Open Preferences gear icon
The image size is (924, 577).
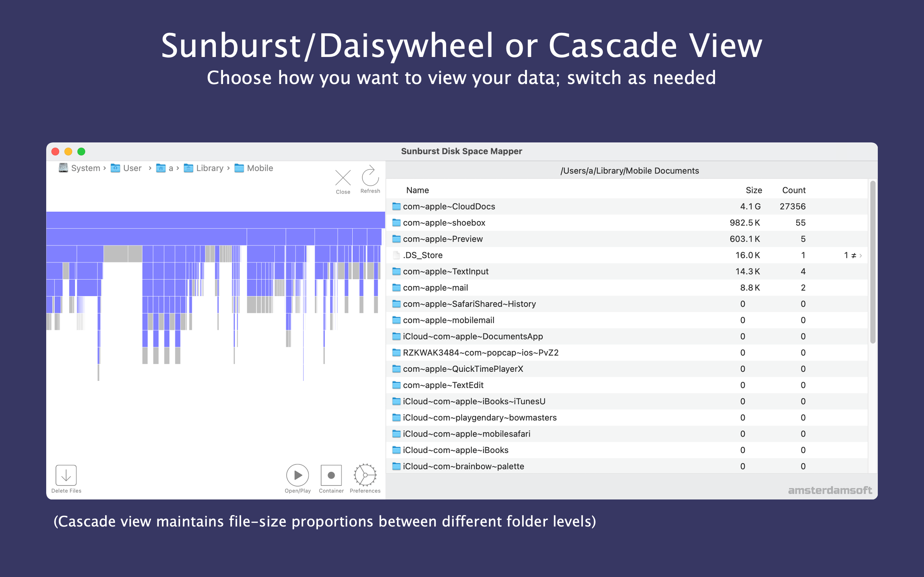click(x=365, y=475)
